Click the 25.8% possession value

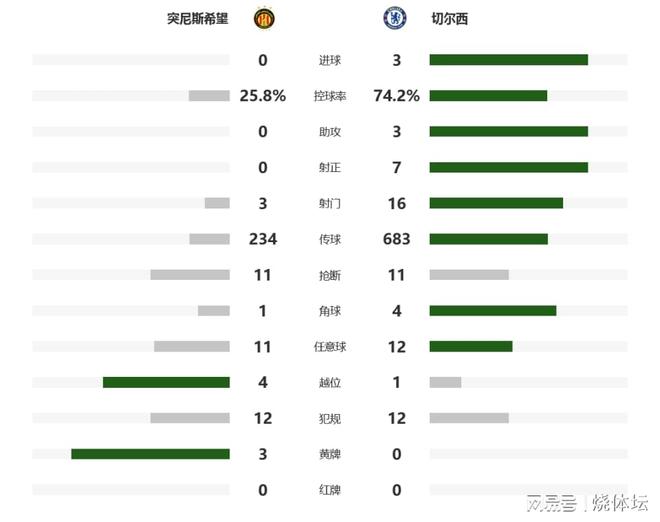tap(263, 96)
